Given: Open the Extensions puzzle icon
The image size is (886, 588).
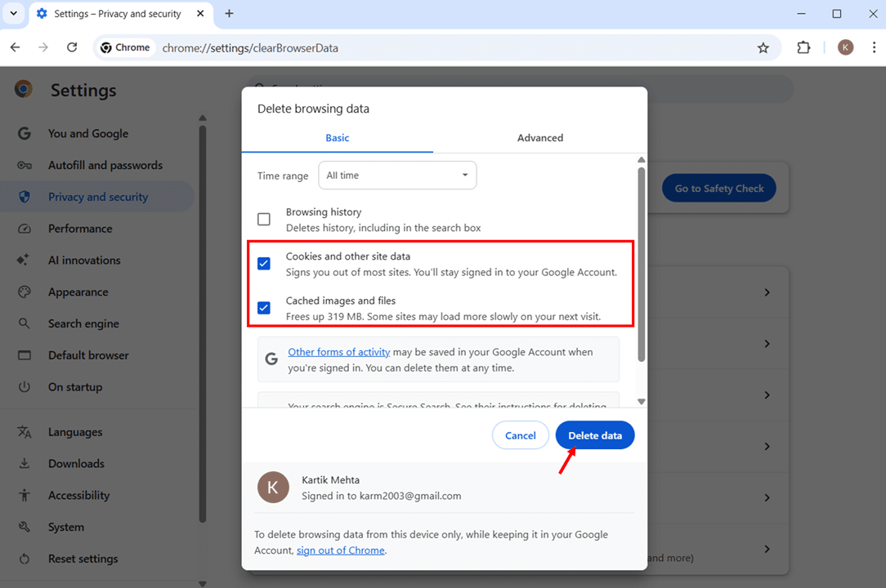Looking at the screenshot, I should [x=803, y=47].
